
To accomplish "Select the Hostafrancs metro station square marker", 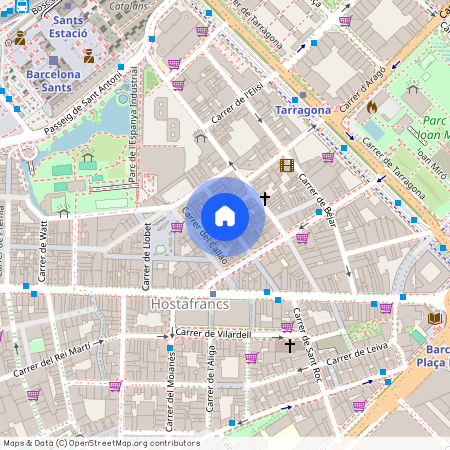I will (x=213, y=294).
